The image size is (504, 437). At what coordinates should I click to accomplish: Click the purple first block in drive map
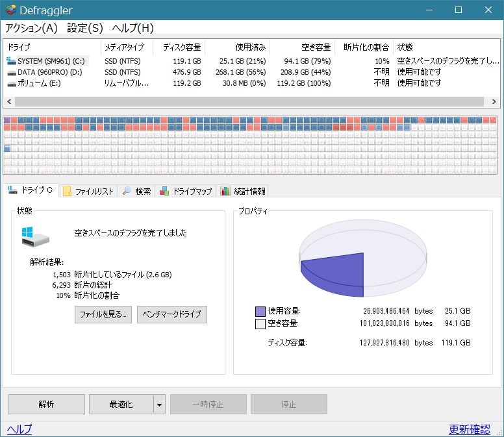pyautogui.click(x=7, y=120)
